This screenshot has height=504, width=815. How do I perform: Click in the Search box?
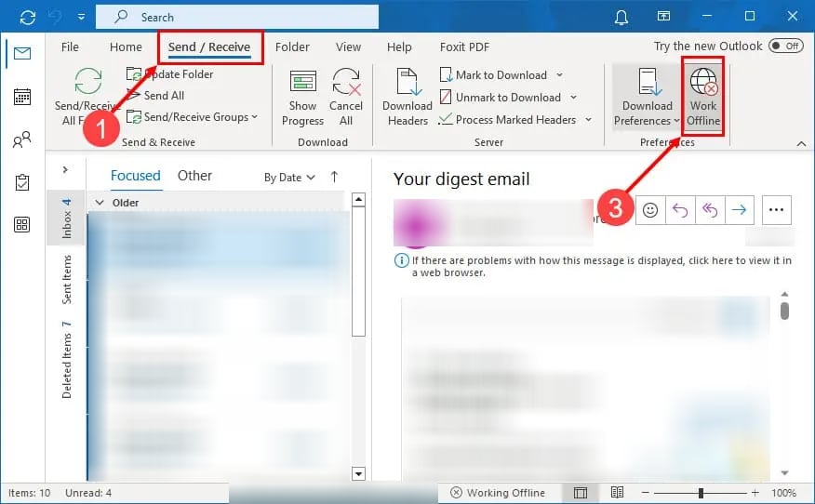[x=237, y=17]
